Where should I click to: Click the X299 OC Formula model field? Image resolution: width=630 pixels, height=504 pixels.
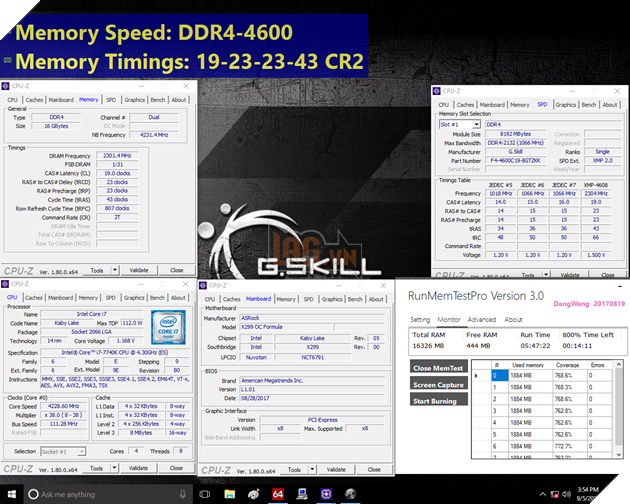pyautogui.click(x=286, y=327)
